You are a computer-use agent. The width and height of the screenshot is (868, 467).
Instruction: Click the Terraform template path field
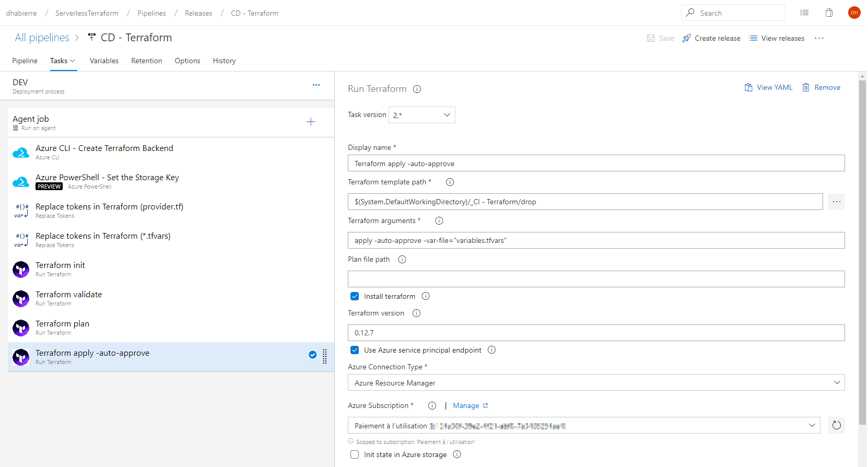585,202
